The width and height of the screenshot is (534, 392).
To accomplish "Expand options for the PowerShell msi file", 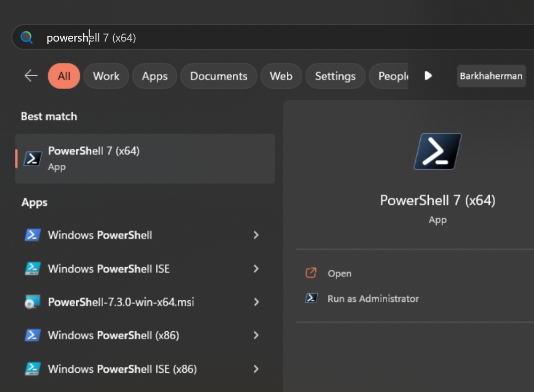I will click(x=256, y=302).
